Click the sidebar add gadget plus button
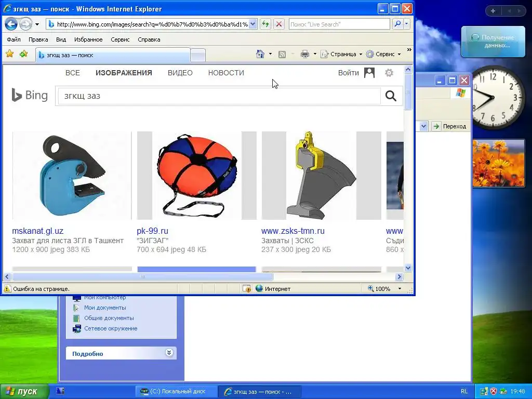532x399 pixels. click(493, 11)
